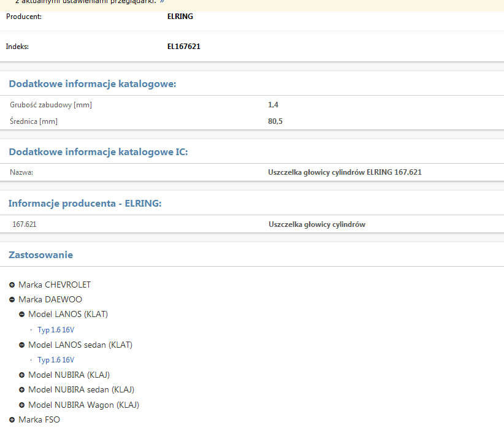Click the 80,5 diameter value
The width and height of the screenshot is (504, 436).
tap(275, 121)
